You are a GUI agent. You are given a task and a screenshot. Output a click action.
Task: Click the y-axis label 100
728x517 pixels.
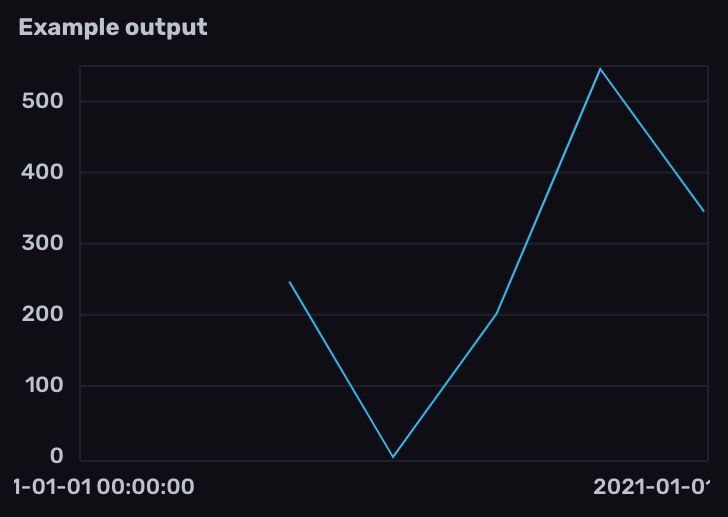pos(42,386)
